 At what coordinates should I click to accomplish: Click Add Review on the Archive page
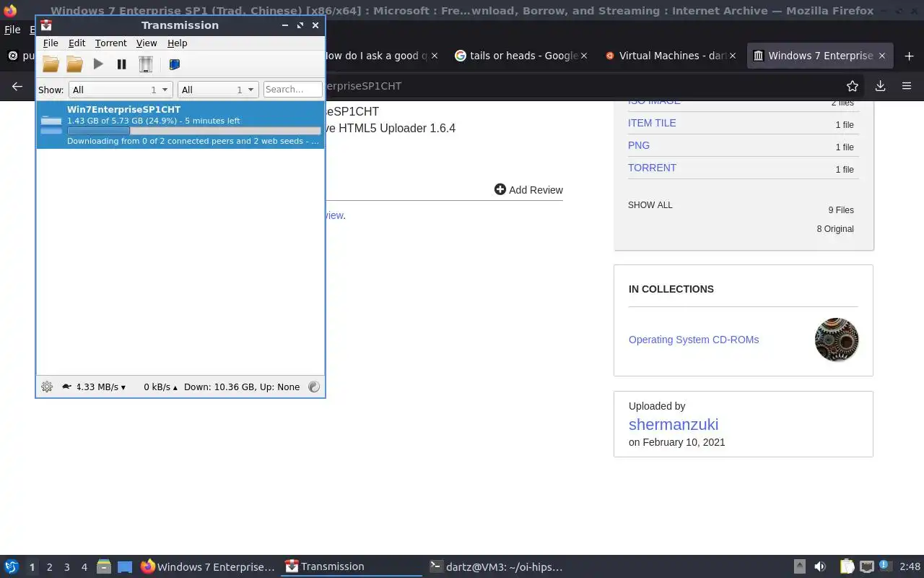528,189
